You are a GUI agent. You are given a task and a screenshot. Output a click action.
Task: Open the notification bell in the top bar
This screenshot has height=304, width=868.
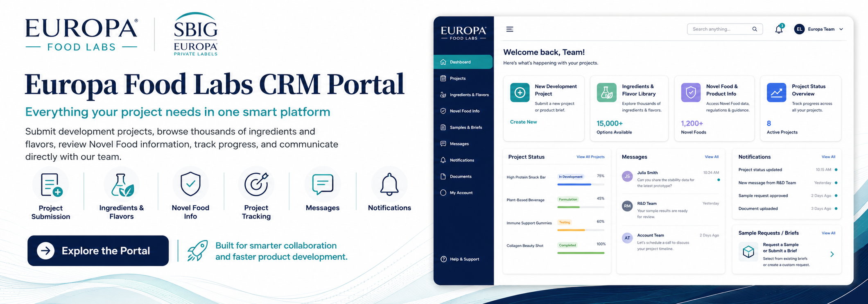click(779, 29)
